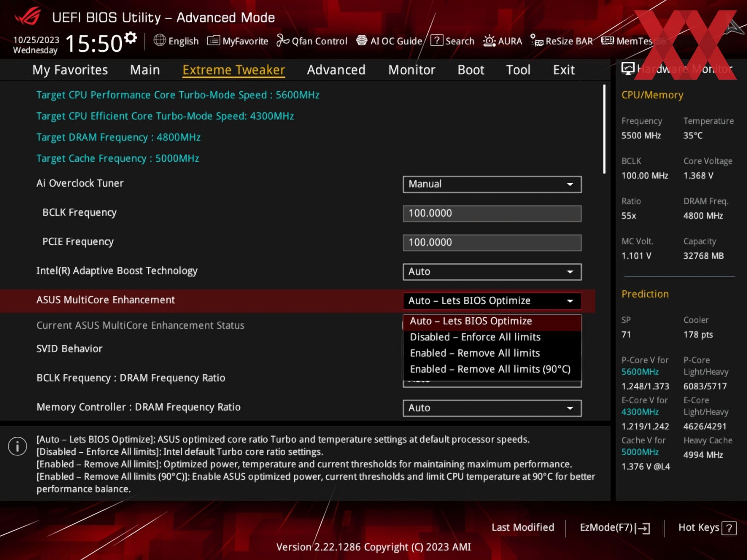Click the ROG logo icon
The height and width of the screenshot is (560, 747).
(28, 16)
